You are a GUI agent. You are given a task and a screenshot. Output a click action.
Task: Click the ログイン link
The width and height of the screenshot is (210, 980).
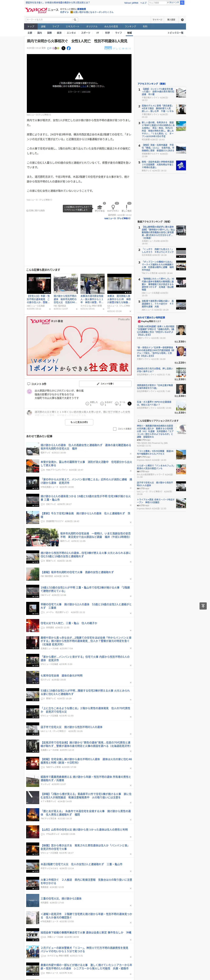coord(64,12)
